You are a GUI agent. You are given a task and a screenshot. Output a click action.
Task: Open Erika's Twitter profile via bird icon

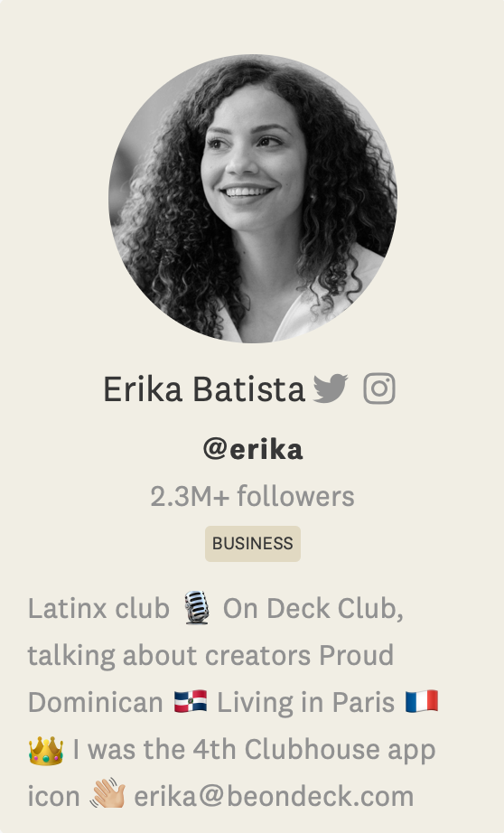pyautogui.click(x=331, y=388)
